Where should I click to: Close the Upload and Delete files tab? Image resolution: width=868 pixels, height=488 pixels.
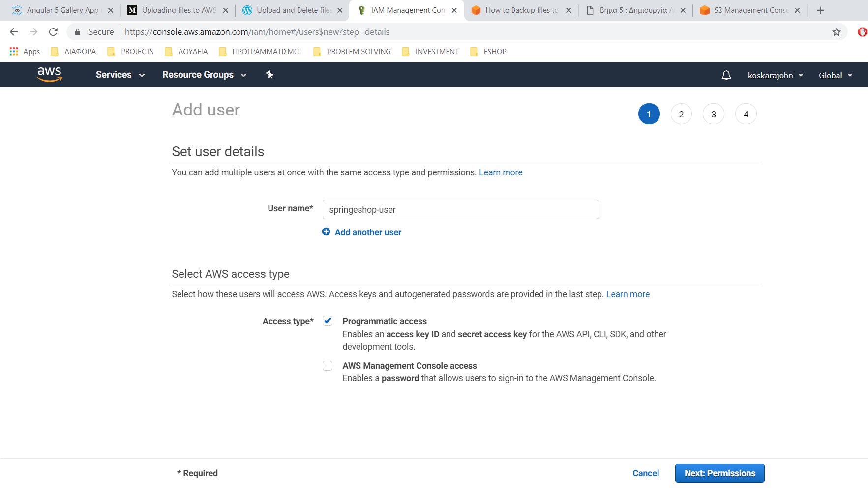(x=340, y=10)
